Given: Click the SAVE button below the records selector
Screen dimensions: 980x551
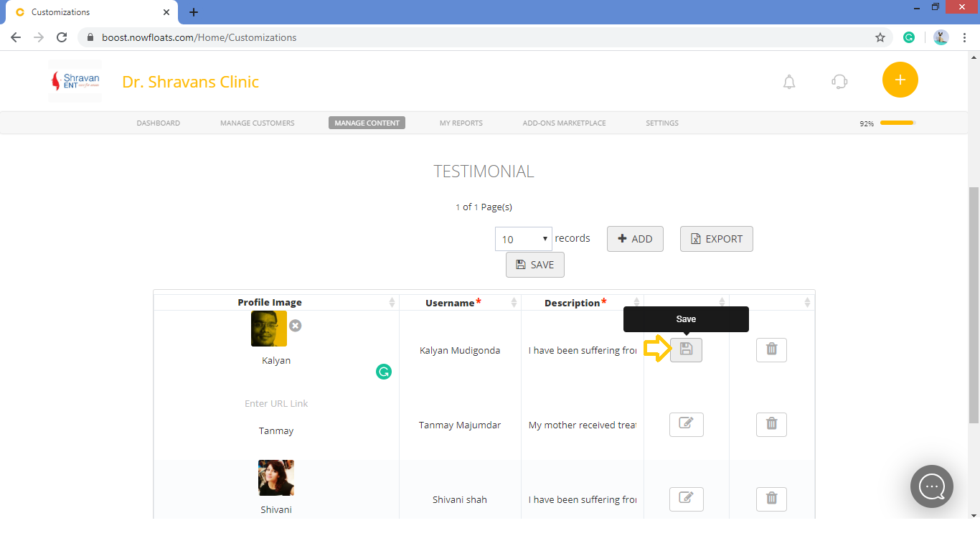Looking at the screenshot, I should coord(535,265).
